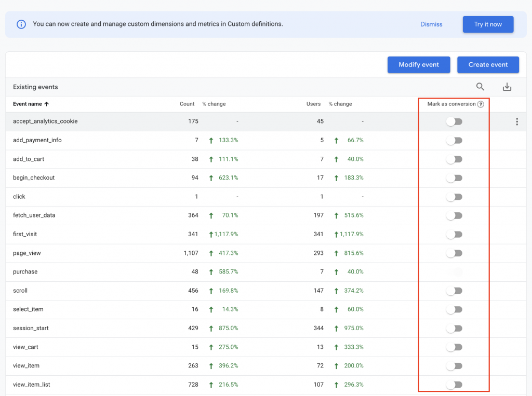This screenshot has width=532, height=396.
Task: View the Mark as conversion help tooltip
Action: click(480, 104)
